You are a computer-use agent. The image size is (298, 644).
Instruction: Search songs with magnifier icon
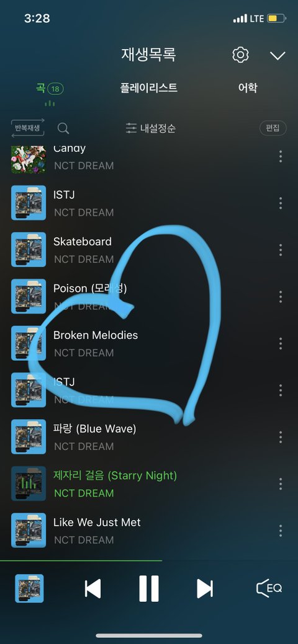(63, 128)
